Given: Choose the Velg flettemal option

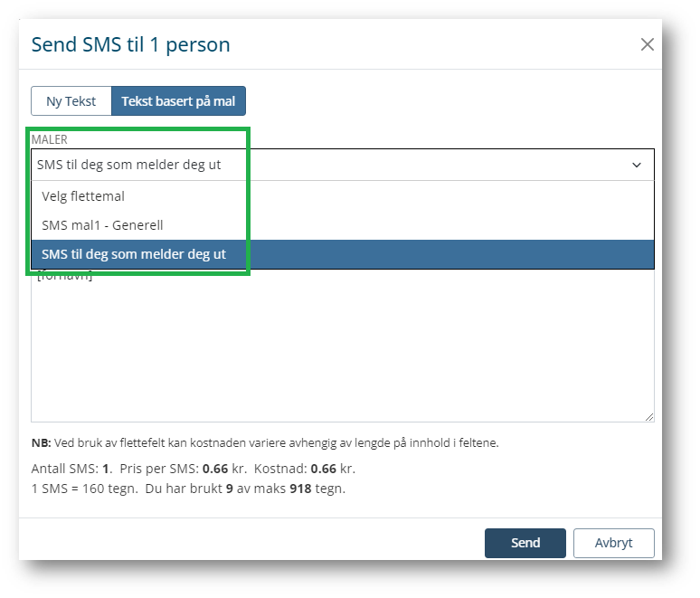Looking at the screenshot, I should click(83, 195).
